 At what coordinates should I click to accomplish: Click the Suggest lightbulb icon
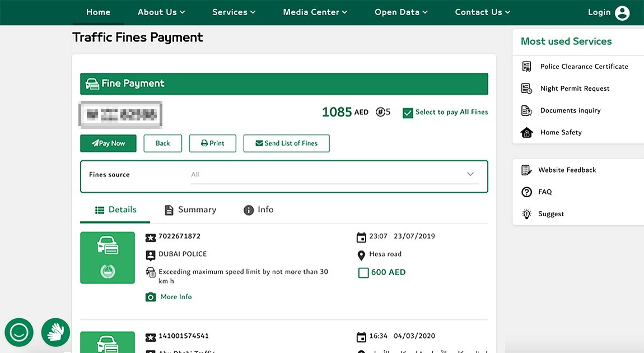point(526,214)
